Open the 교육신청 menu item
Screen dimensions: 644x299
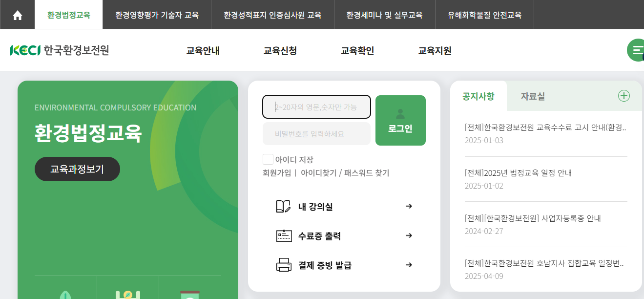281,50
